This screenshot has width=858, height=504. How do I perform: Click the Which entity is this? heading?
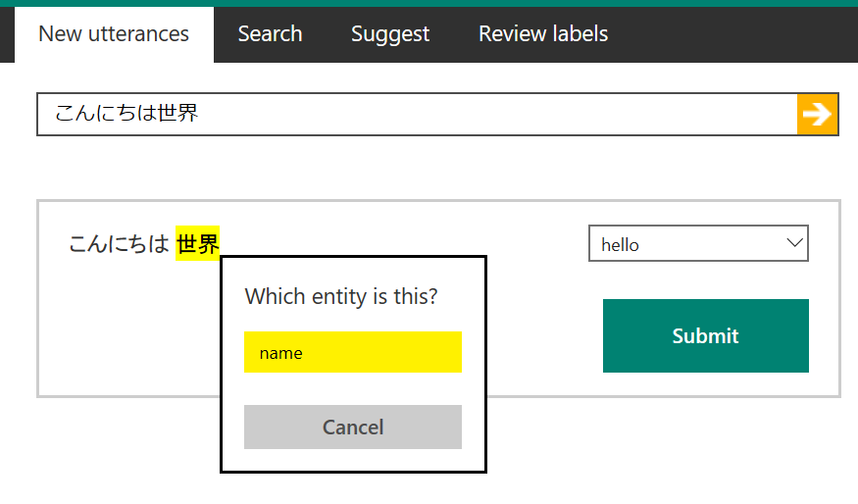point(341,296)
